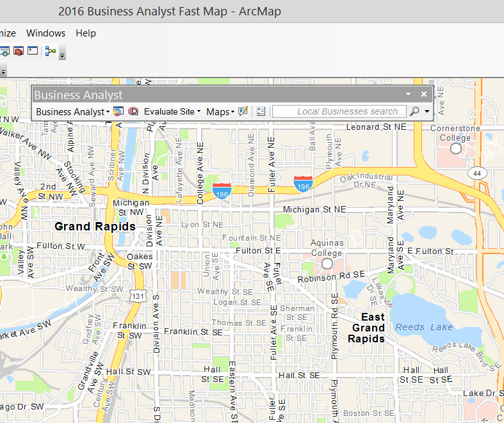Click the western I-196 shield
This screenshot has width=504, height=423.
click(222, 191)
